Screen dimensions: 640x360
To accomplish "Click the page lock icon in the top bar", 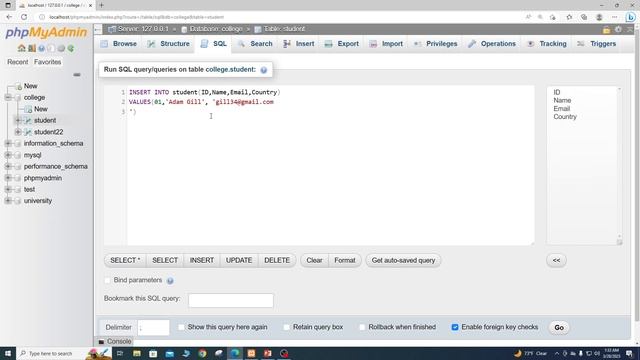I will (607, 29).
